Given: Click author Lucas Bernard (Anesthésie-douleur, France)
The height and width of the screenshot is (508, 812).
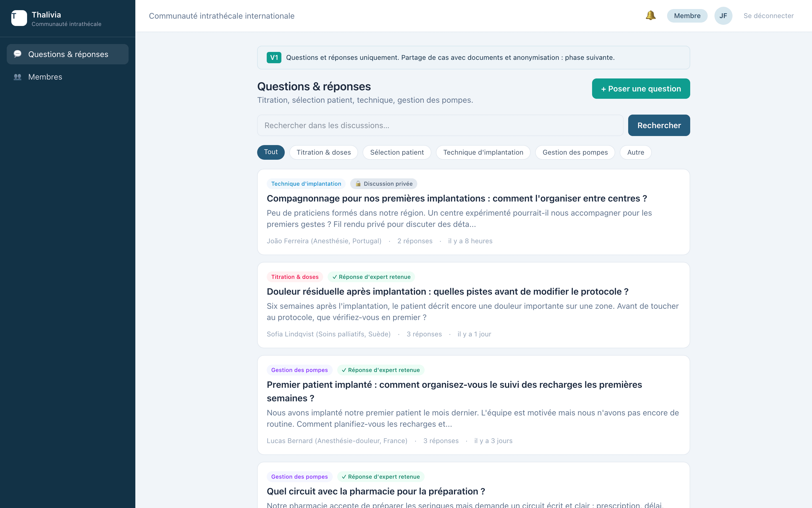Looking at the screenshot, I should (337, 441).
